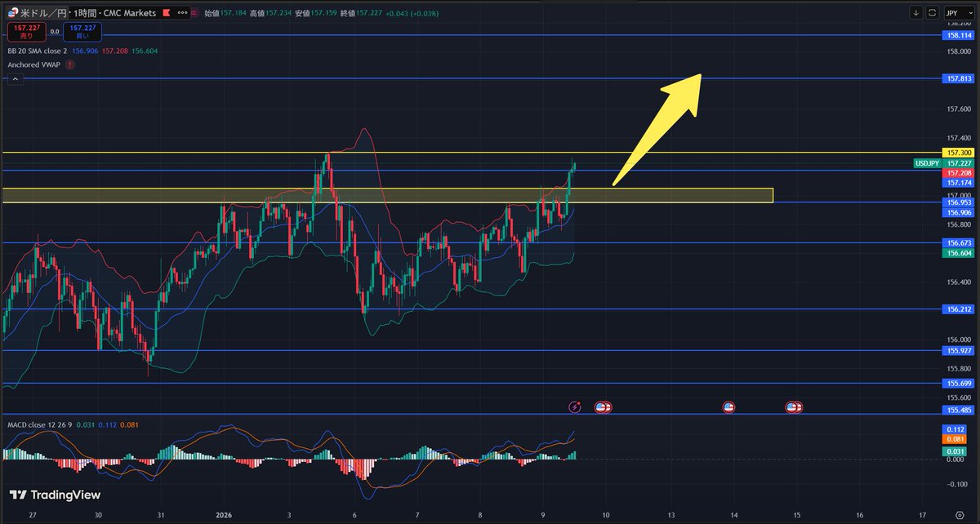Click the fullscreen-style icon left of JPY
Viewport: 980px width, 524px height.
click(x=932, y=13)
